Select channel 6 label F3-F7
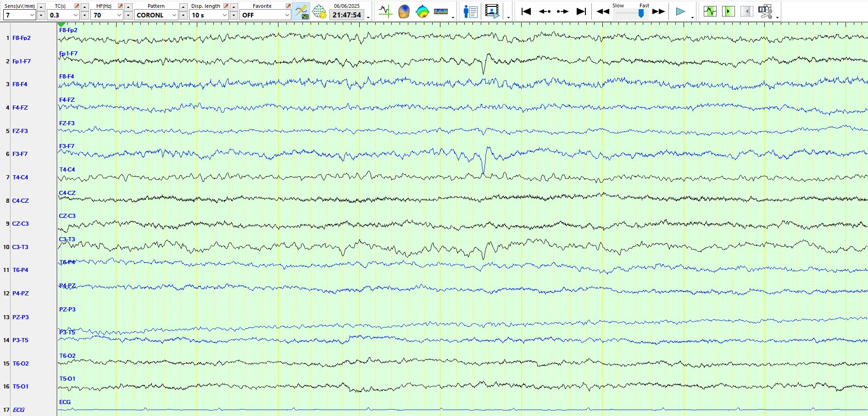 pyautogui.click(x=20, y=154)
